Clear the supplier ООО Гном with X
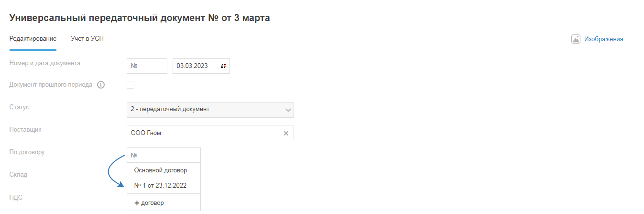644x214 pixels. (286, 133)
